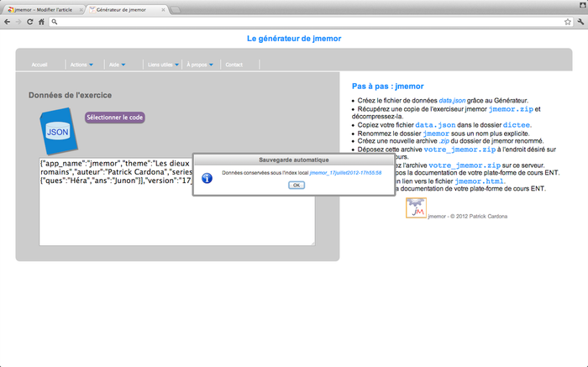588x367 pixels.
Task: Click the jmemor logo in the footer
Action: [416, 216]
